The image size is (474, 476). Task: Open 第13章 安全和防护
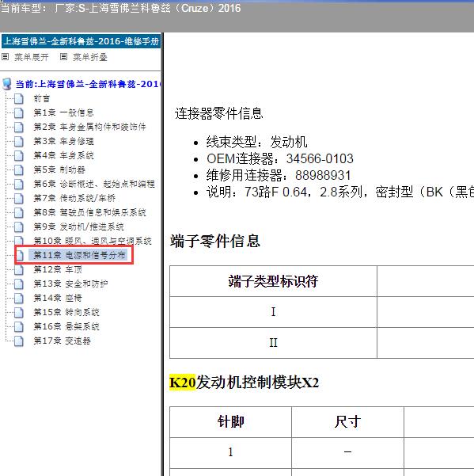tap(70, 284)
